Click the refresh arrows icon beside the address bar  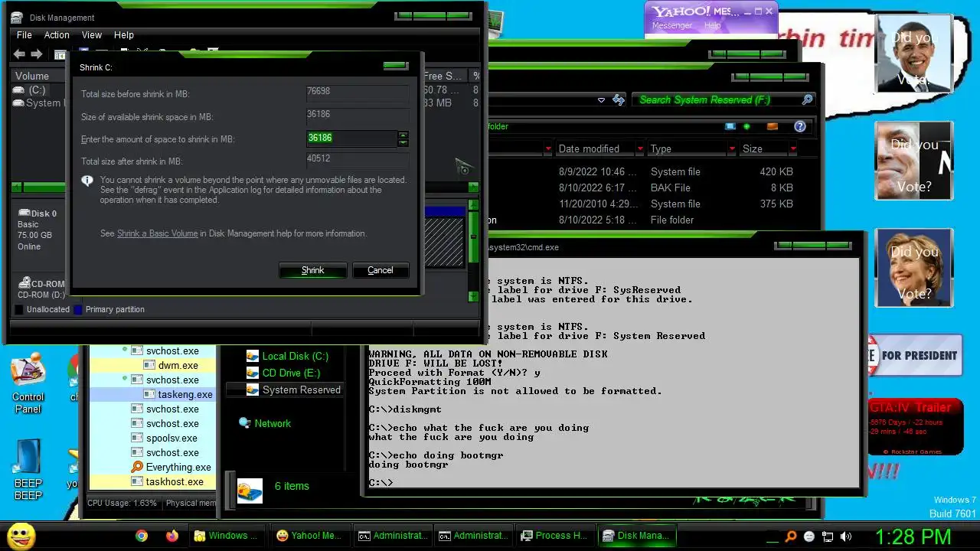[619, 100]
